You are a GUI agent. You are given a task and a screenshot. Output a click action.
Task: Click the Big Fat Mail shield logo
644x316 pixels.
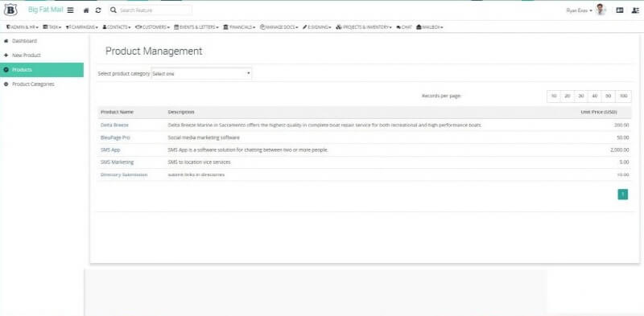point(10,10)
